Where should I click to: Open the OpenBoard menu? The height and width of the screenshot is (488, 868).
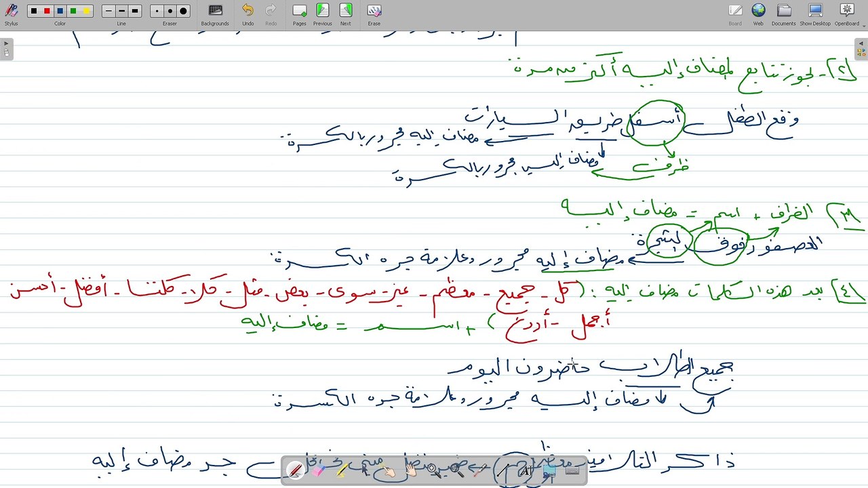click(847, 14)
